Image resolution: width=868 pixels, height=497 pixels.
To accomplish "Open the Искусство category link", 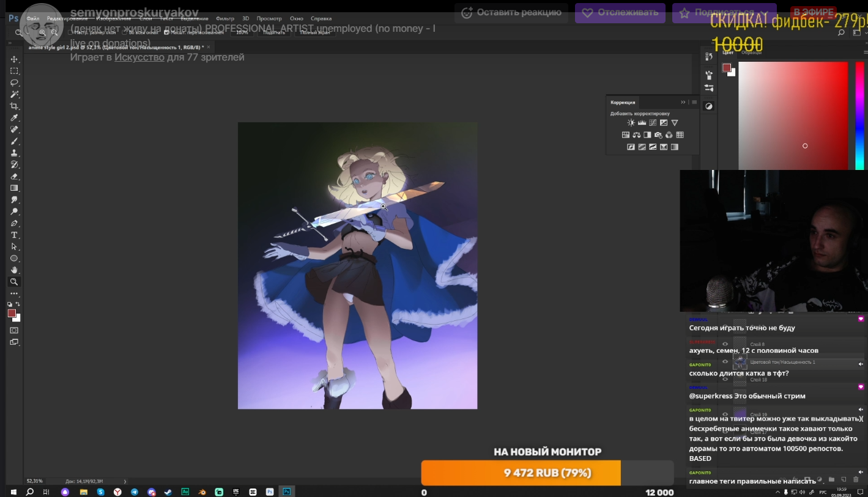I will click(x=139, y=57).
